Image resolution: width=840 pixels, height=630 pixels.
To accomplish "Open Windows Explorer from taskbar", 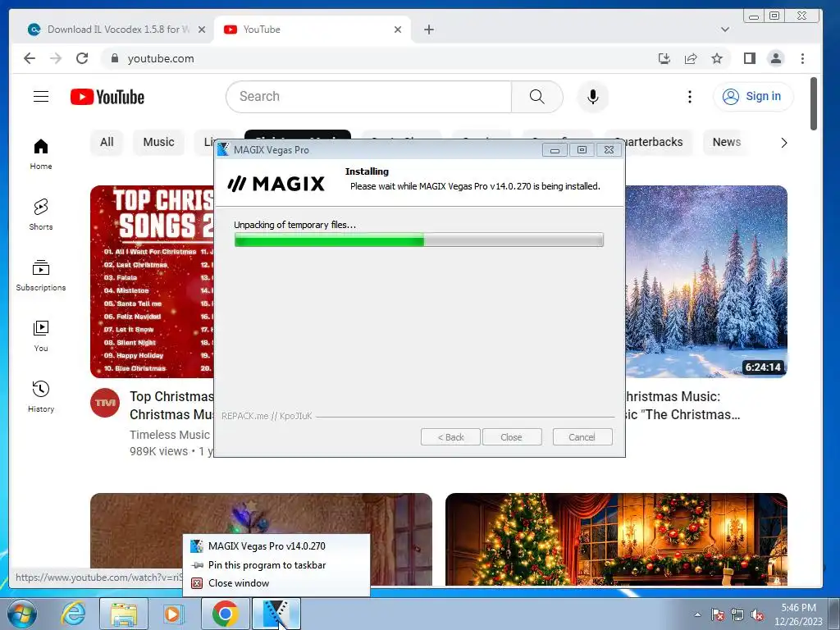I will [x=124, y=614].
